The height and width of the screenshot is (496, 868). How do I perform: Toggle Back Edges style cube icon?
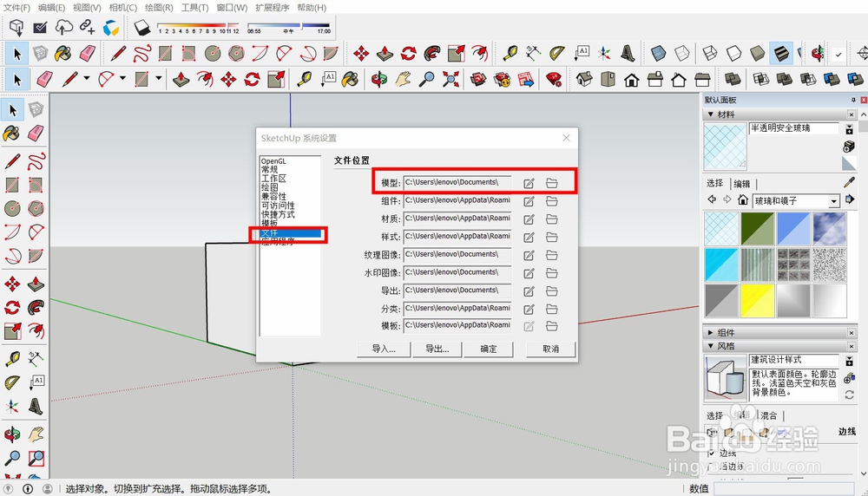click(682, 53)
